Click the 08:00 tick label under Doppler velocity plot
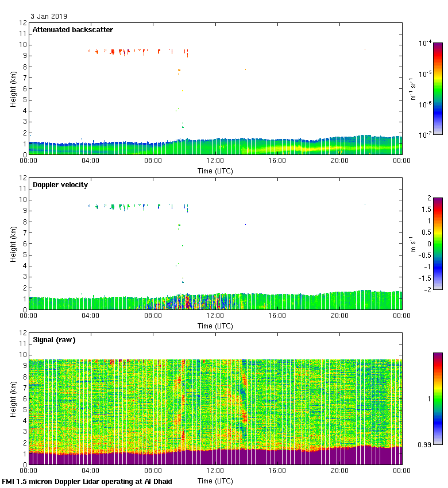 coord(153,316)
